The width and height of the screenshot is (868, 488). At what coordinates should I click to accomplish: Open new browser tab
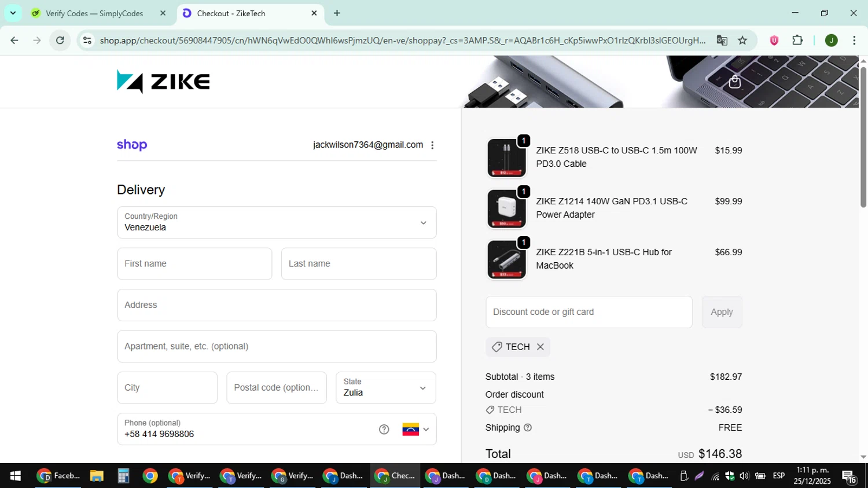pyautogui.click(x=337, y=13)
